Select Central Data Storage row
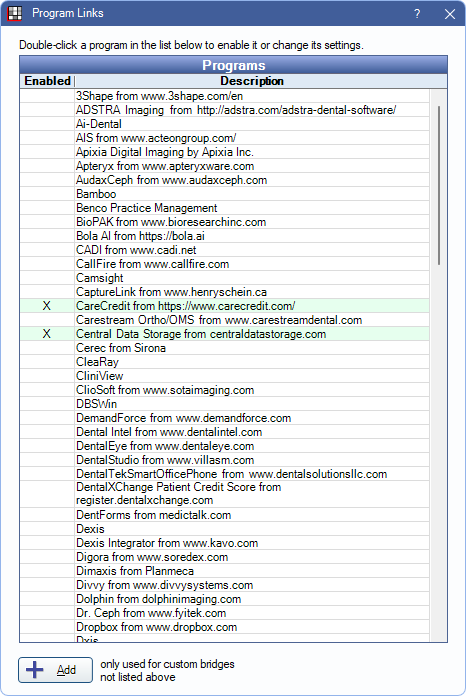 click(x=225, y=334)
